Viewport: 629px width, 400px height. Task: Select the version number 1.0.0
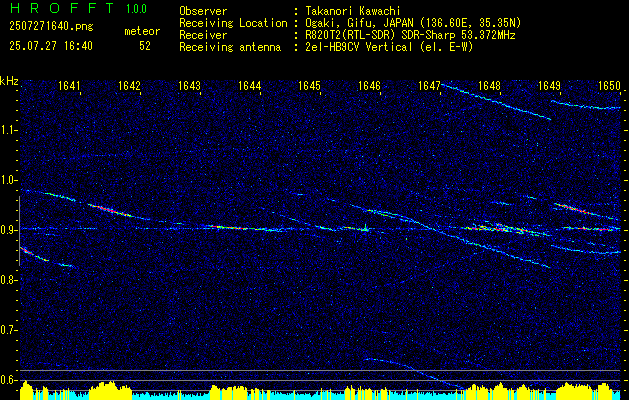[x=136, y=8]
